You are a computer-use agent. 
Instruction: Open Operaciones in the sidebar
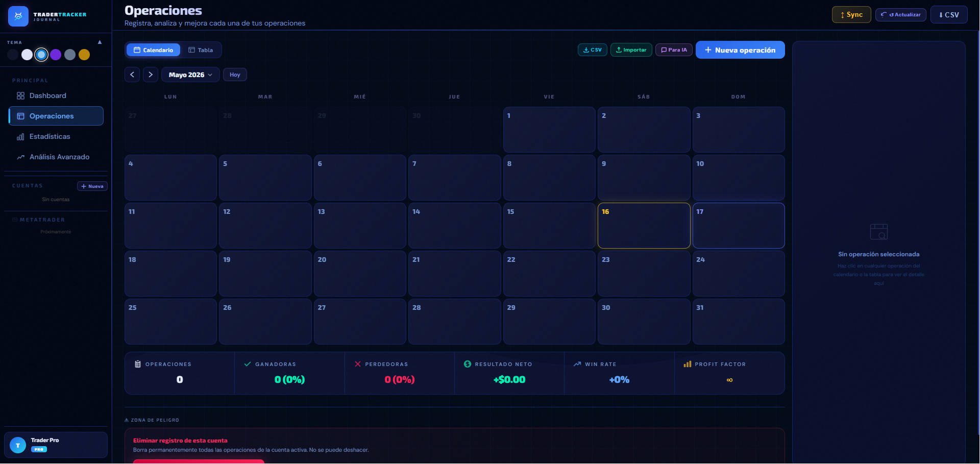coord(56,116)
